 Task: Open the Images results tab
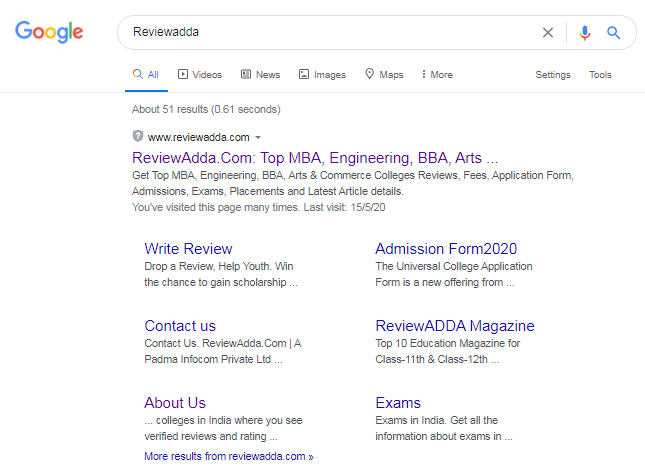[x=322, y=75]
